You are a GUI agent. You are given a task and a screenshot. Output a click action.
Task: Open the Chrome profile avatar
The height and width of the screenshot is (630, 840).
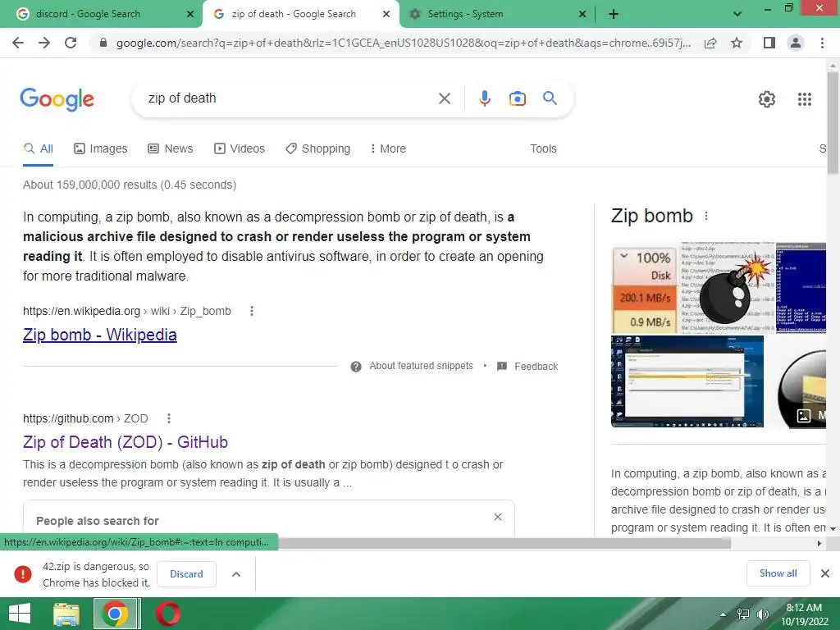[x=796, y=43]
